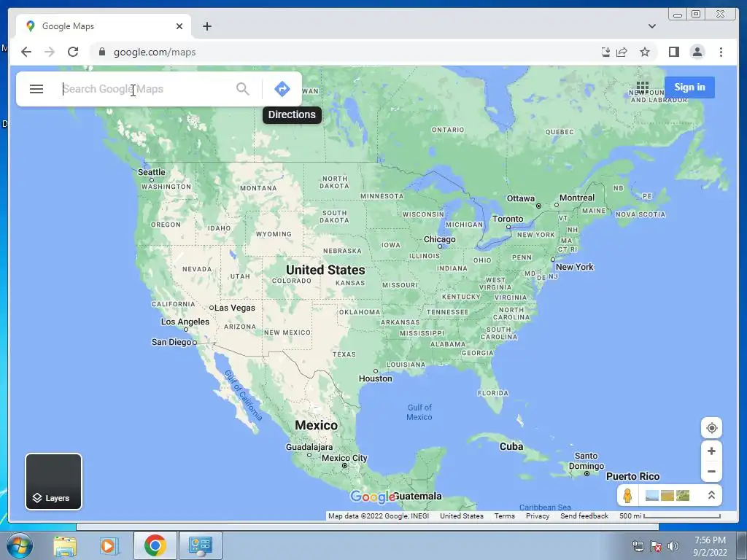Toggle the 500 mi map scale units

pos(670,516)
